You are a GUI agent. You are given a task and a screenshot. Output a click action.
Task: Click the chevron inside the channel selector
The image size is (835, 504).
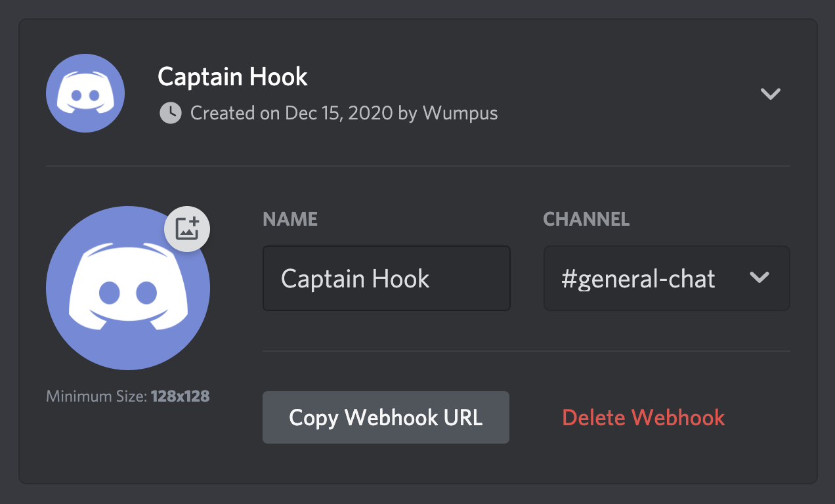point(760,278)
